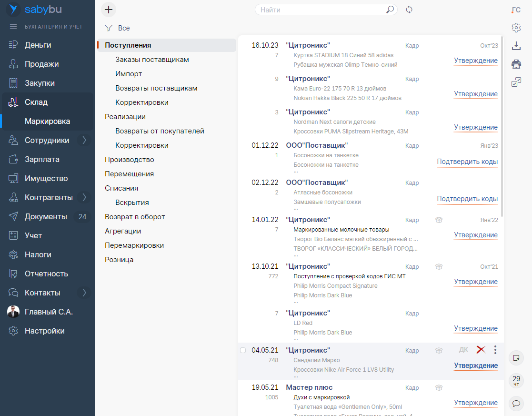Open the Мастер плюс supplier entry
Viewport: 532px width, 416px height.
coord(309,387)
